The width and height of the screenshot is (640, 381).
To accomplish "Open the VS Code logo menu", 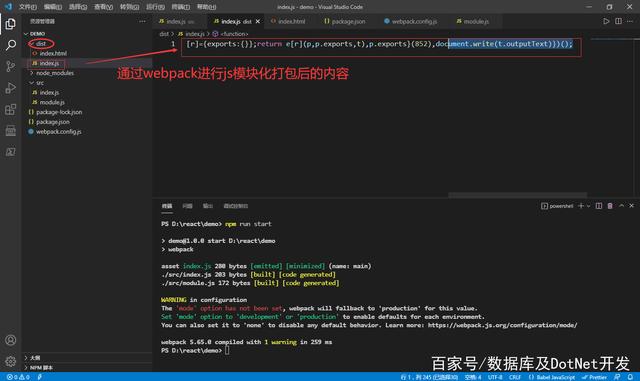I will [8, 7].
